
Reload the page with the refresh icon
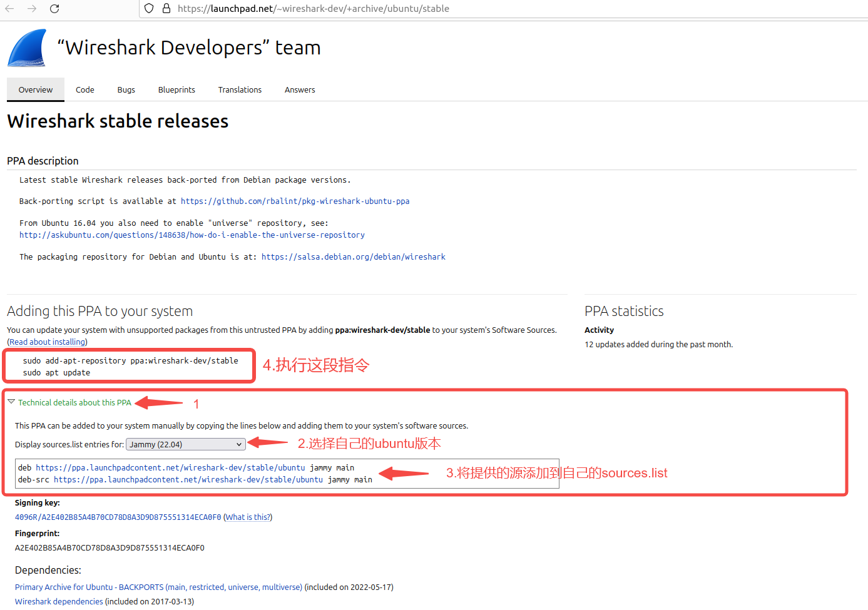coord(54,9)
